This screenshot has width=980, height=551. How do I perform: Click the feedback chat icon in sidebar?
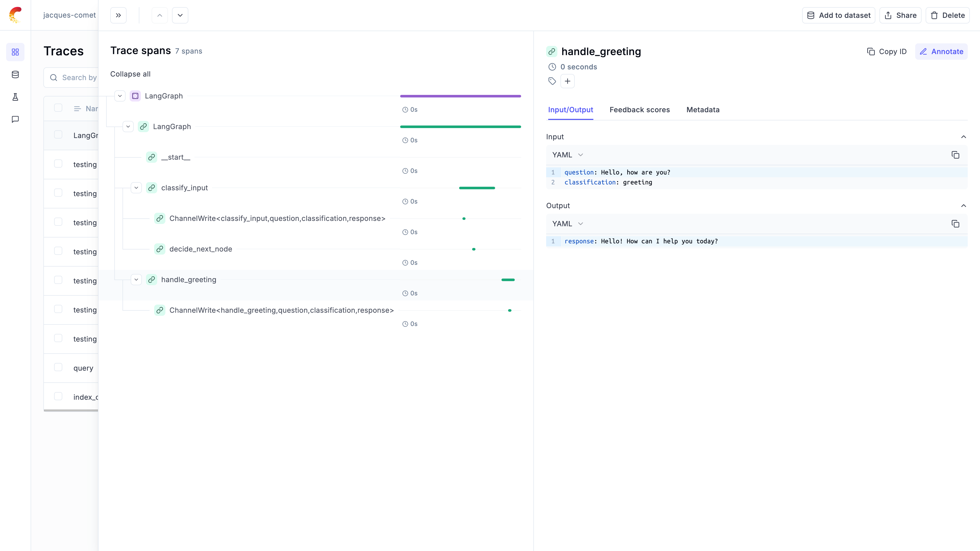pos(15,119)
